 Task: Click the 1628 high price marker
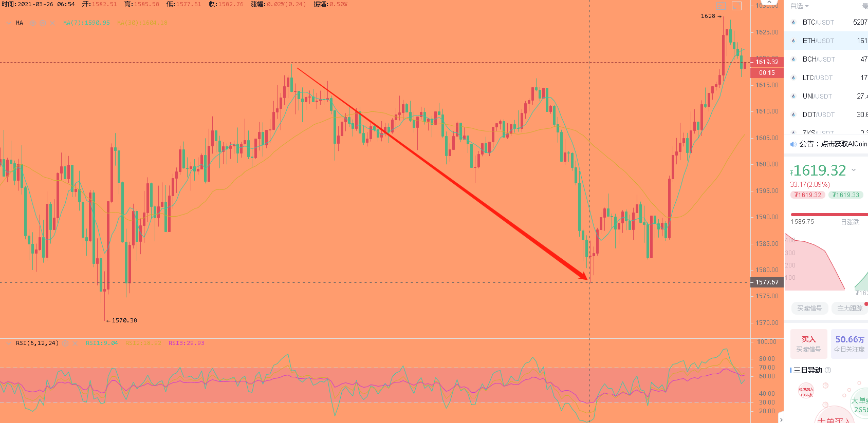tap(711, 16)
